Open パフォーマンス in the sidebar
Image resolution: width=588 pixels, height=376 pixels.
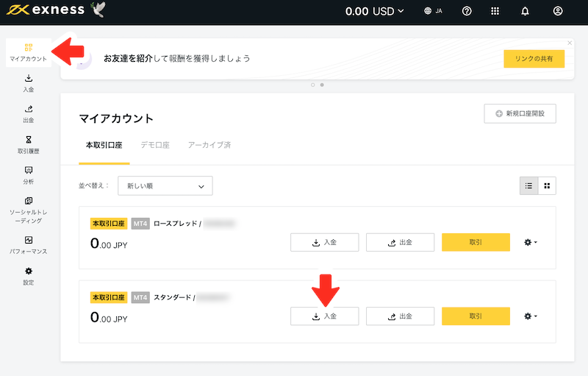click(29, 245)
